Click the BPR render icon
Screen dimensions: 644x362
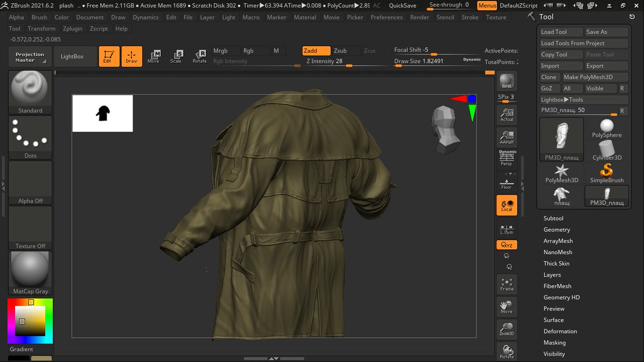[x=506, y=80]
